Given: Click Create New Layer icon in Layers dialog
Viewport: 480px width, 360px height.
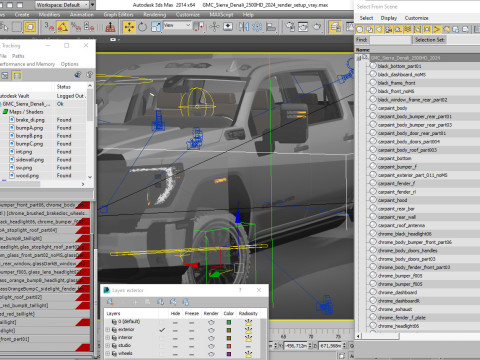Looking at the screenshot, I should [x=110, y=302].
